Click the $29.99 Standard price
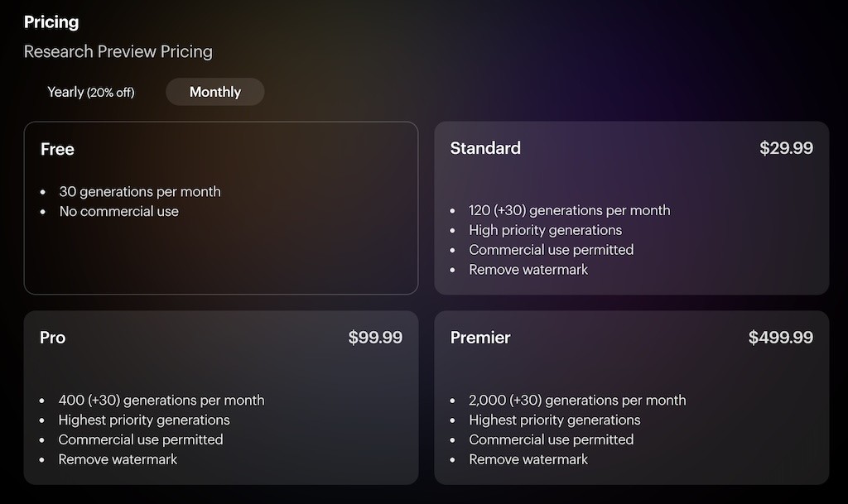This screenshot has height=504, width=848. [786, 148]
